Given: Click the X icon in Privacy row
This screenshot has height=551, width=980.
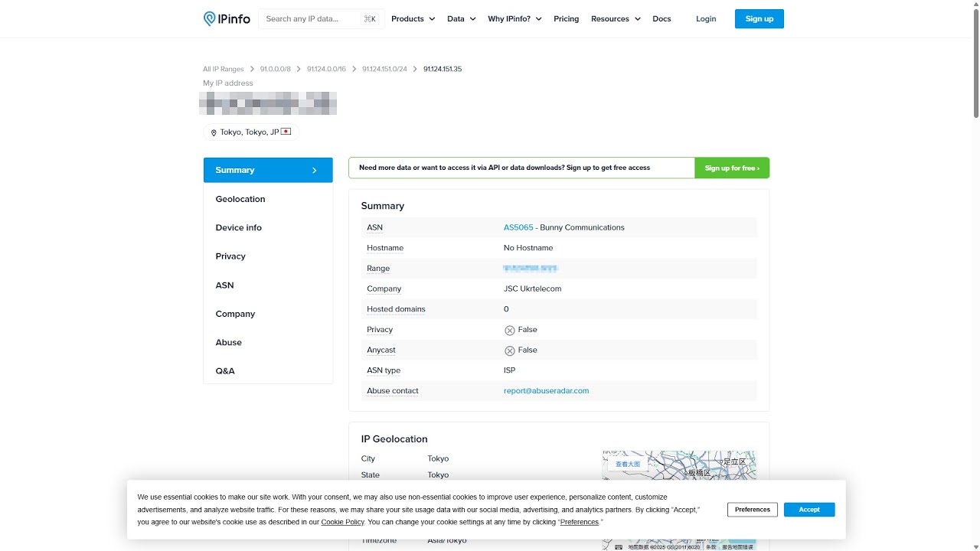Looking at the screenshot, I should tap(510, 330).
